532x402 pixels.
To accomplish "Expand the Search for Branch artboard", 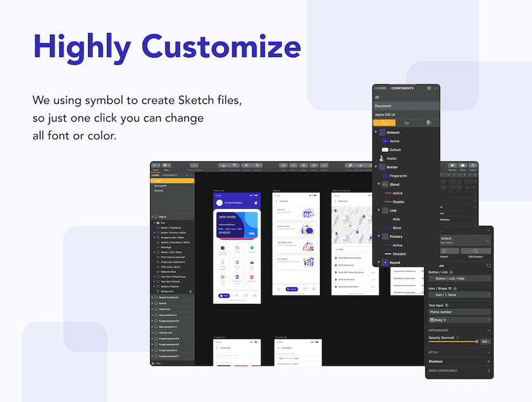I will (153, 297).
